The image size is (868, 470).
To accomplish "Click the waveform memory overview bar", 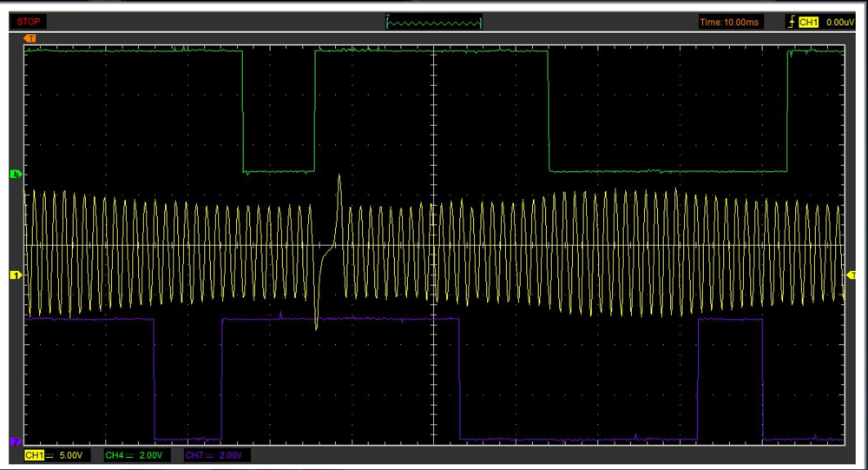I will click(434, 22).
